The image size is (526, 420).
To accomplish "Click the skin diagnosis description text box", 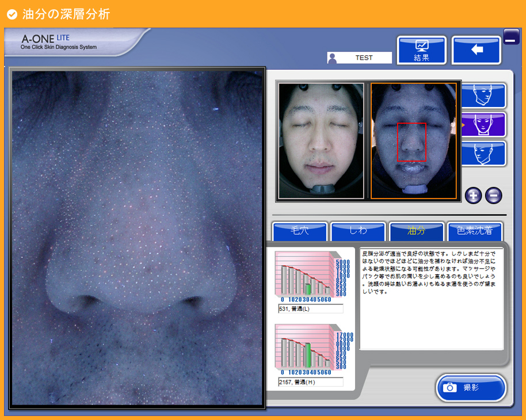I will [432, 299].
